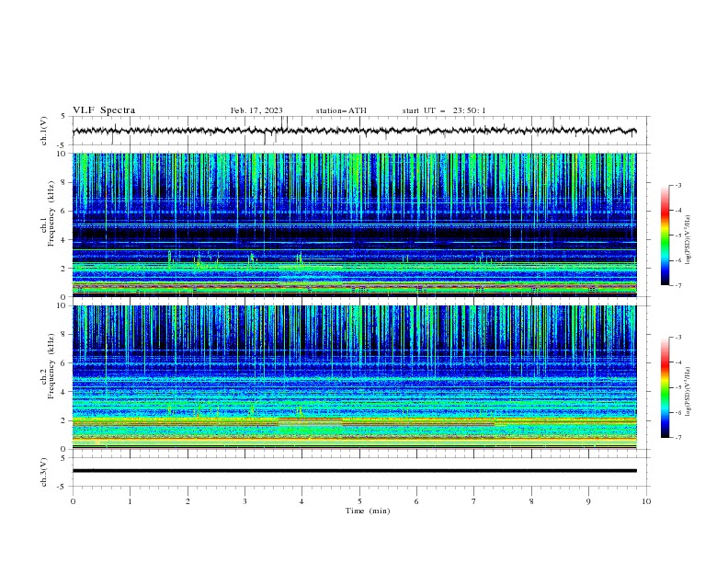Image resolution: width=728 pixels, height=563 pixels.
Task: Click the ch.3 flat voltage trace
Action: 354,471
